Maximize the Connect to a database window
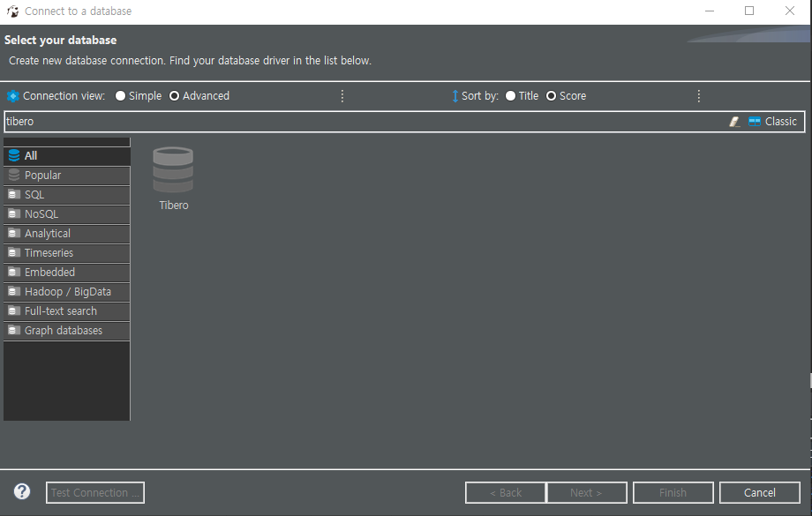 749,11
